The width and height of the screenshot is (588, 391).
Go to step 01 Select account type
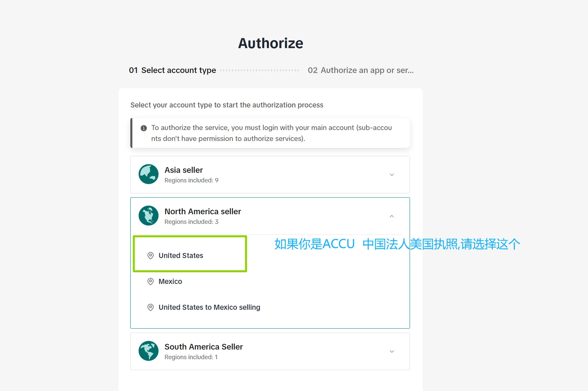pos(172,70)
